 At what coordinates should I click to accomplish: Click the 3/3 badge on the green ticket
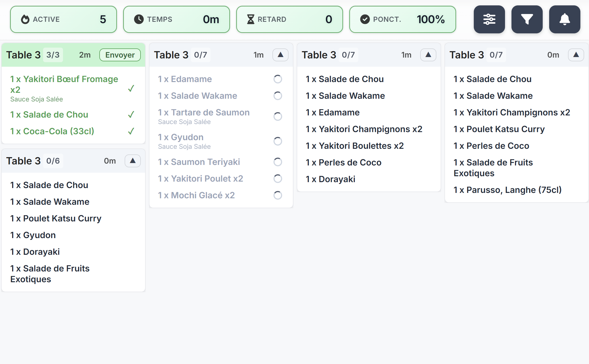(53, 55)
